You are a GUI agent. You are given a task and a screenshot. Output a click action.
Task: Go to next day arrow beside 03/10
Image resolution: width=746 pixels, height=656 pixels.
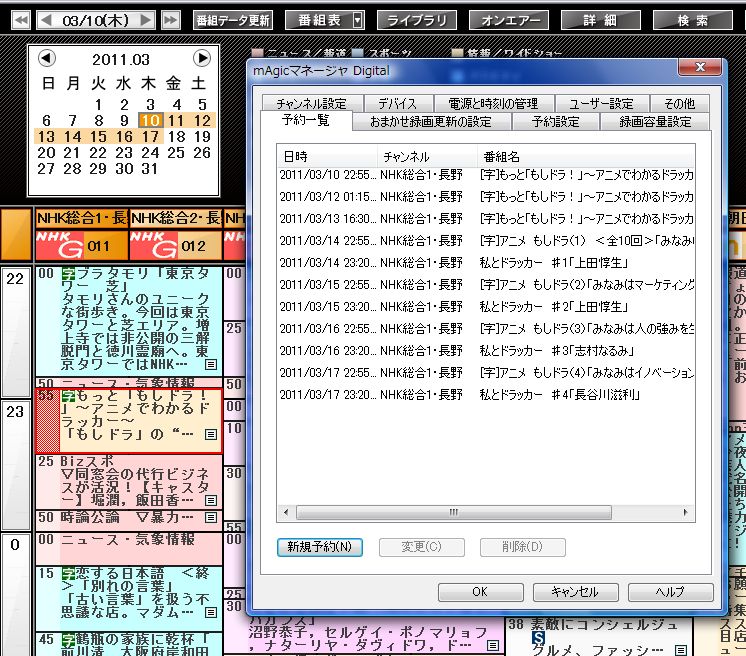146,20
